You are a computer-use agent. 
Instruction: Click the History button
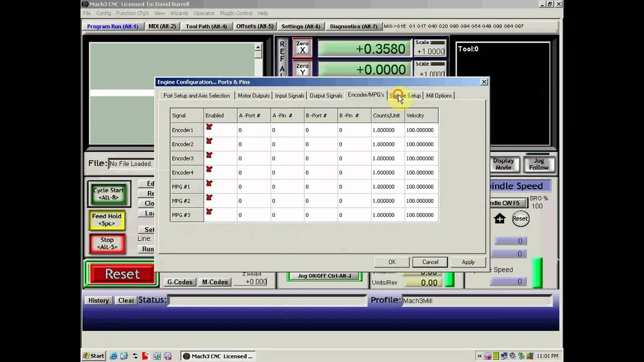[99, 300]
